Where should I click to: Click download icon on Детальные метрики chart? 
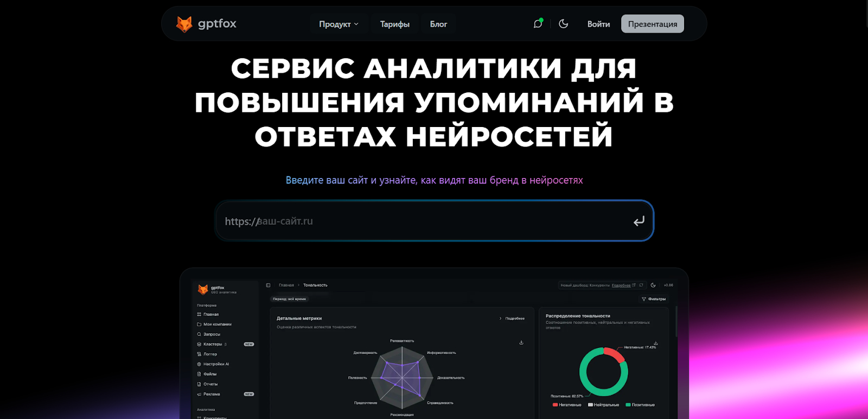[521, 342]
